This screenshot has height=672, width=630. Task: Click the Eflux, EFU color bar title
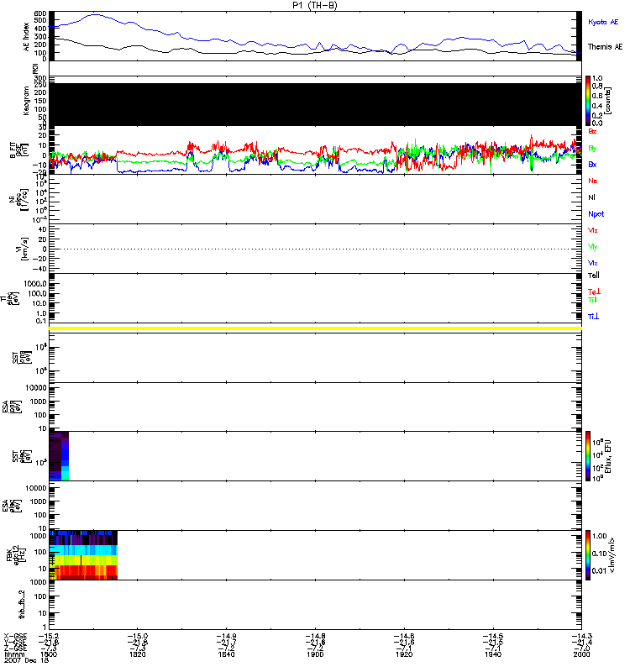pos(607,456)
